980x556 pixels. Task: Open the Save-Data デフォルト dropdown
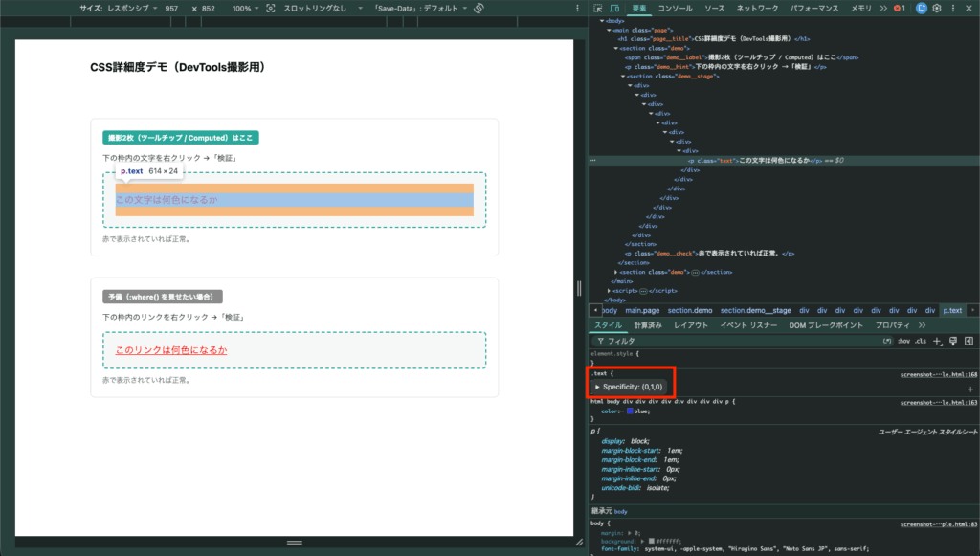(x=421, y=8)
